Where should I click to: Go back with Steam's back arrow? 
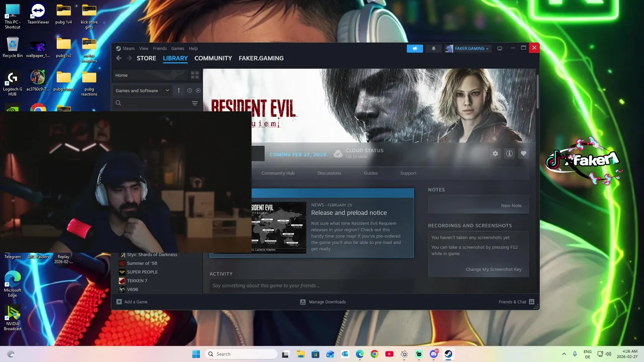point(119,58)
